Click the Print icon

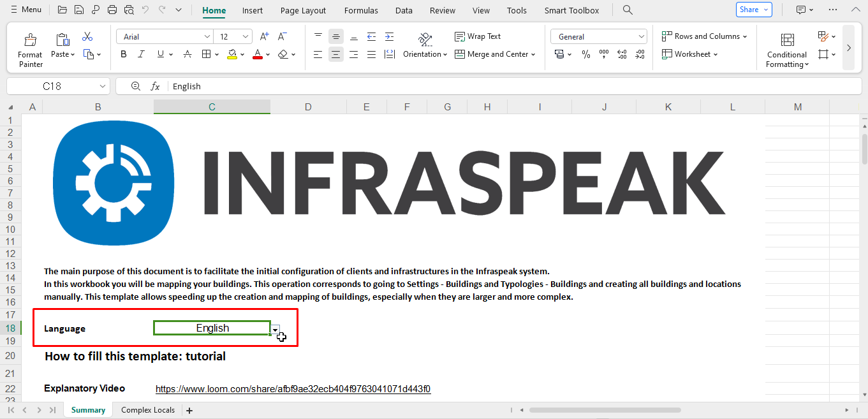(112, 10)
